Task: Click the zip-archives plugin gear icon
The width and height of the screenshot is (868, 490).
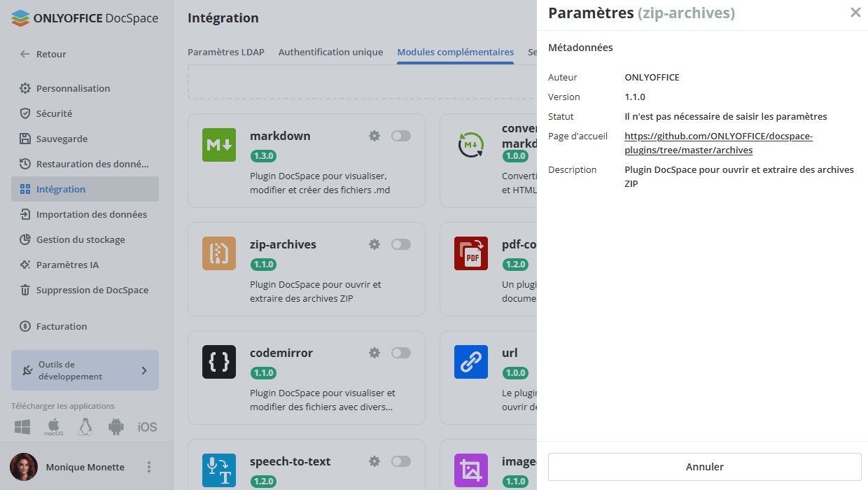Action: (374, 244)
